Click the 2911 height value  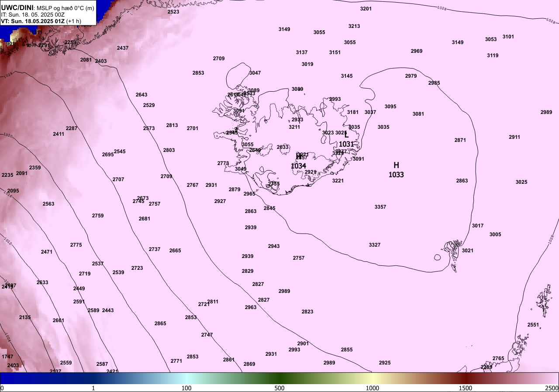click(514, 137)
